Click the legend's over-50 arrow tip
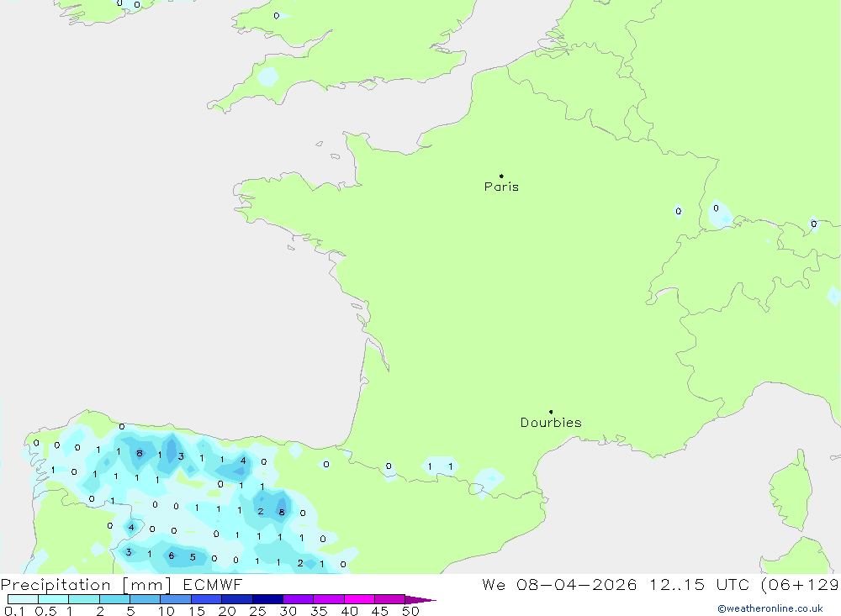The image size is (841, 616). (x=420, y=600)
